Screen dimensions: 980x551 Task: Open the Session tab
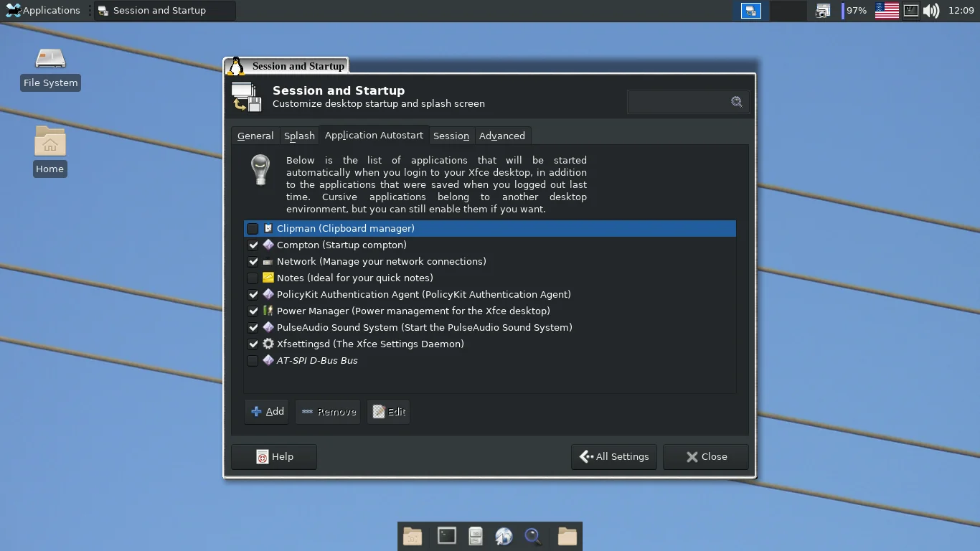point(451,136)
